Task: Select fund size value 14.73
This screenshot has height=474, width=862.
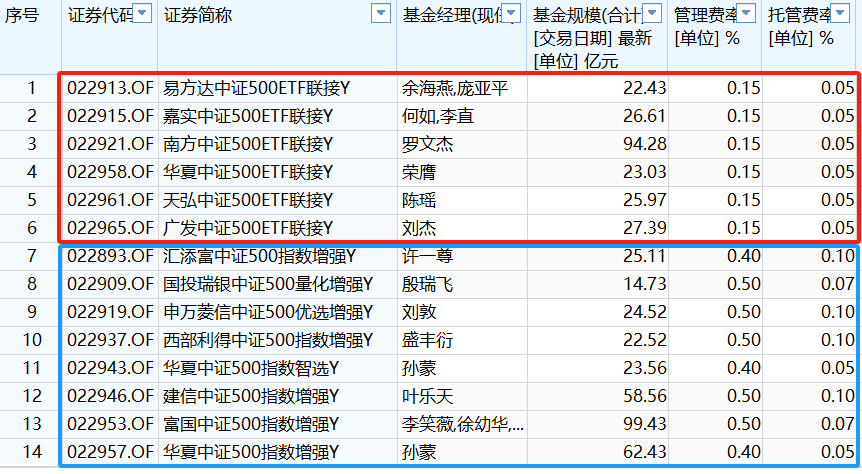Action: 645,284
